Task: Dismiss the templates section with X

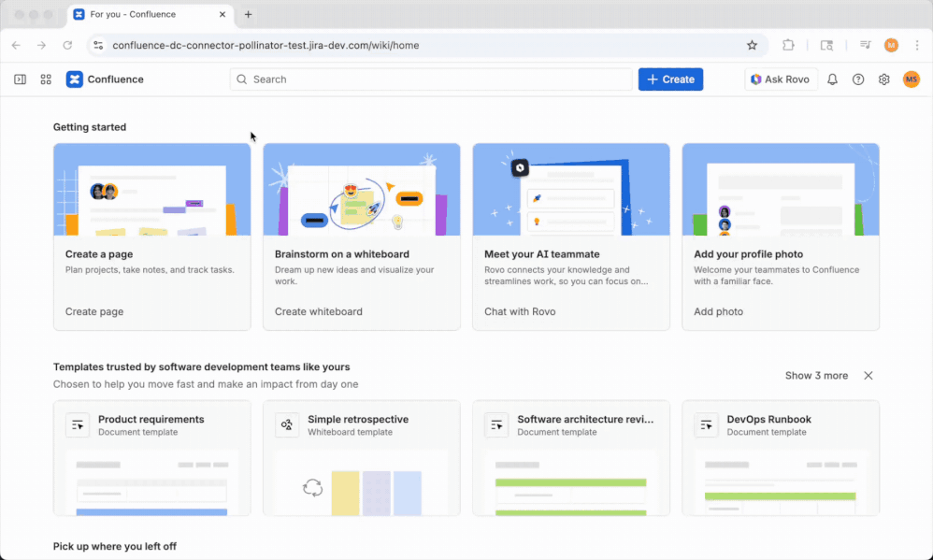Action: click(868, 376)
